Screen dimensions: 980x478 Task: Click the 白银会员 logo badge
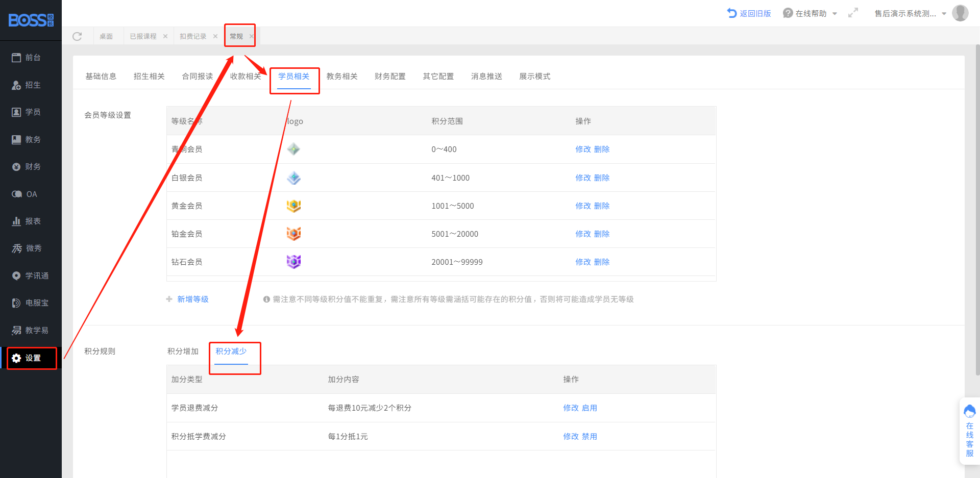click(293, 178)
